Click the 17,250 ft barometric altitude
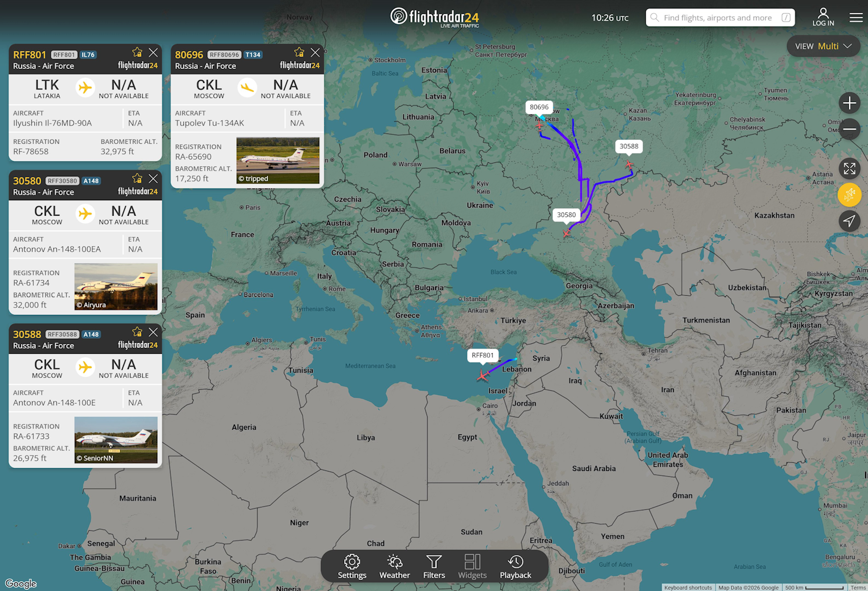This screenshot has height=591, width=868. (x=191, y=179)
